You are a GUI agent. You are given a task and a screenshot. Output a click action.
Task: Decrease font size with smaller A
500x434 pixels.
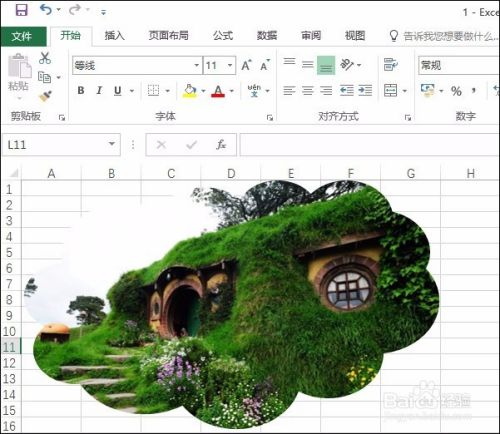click(x=265, y=65)
